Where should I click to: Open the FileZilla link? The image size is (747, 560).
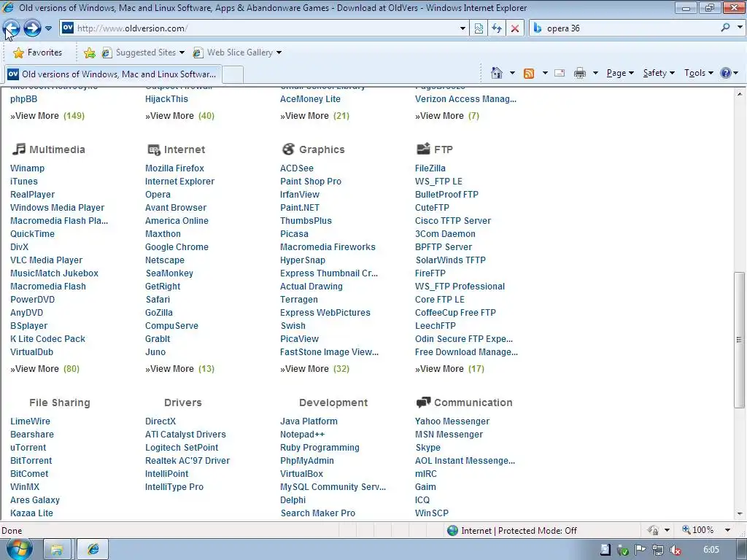coord(430,168)
